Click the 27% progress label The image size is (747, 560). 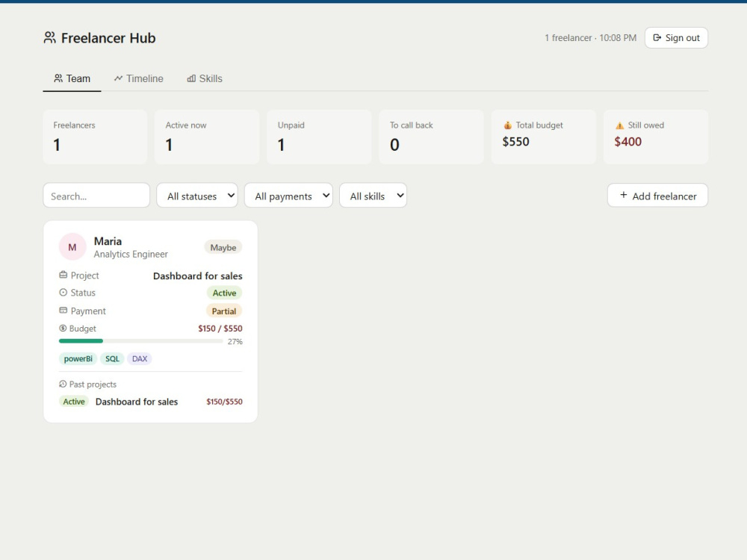(235, 341)
